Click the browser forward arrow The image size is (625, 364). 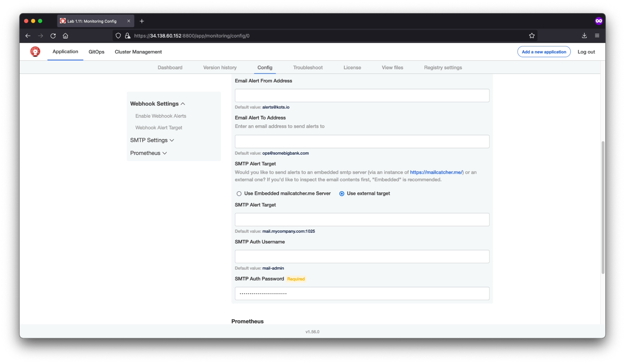[40, 36]
